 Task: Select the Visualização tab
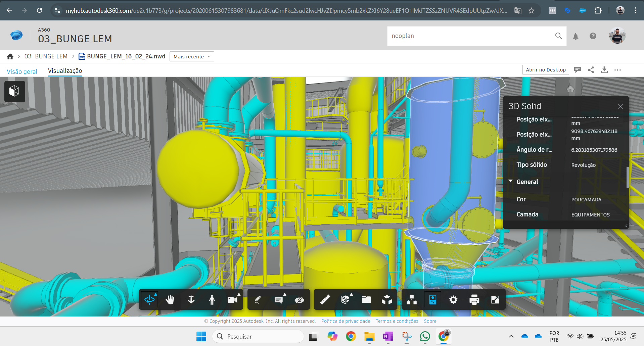point(65,71)
